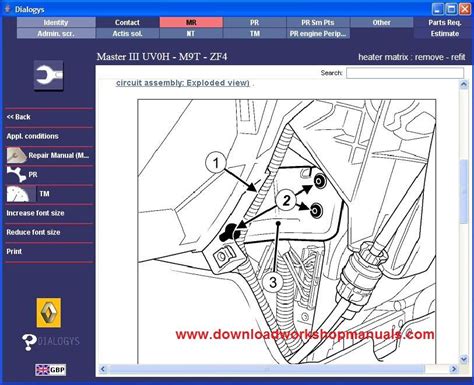Click the vertical scrollbar down arrow
This screenshot has height=385, width=474.
point(463,359)
